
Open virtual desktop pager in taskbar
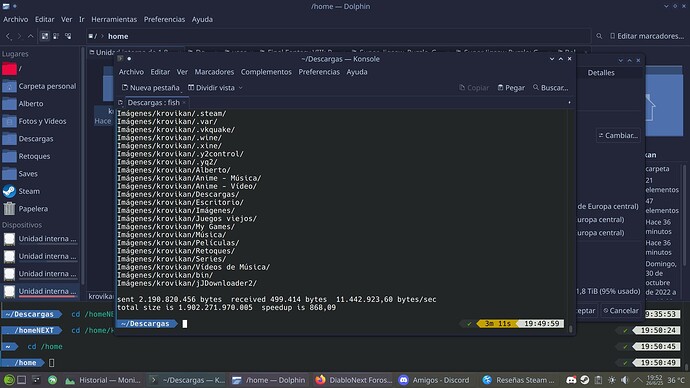click(21, 380)
